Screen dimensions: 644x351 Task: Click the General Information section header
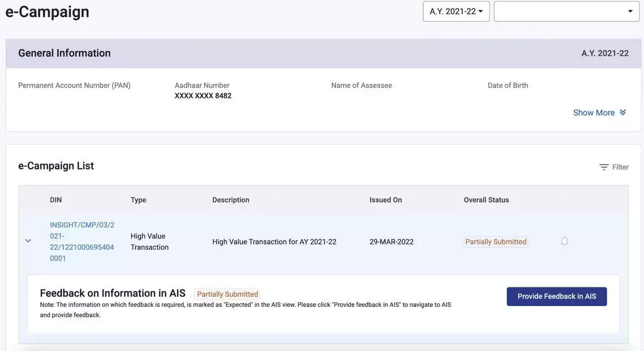[64, 53]
